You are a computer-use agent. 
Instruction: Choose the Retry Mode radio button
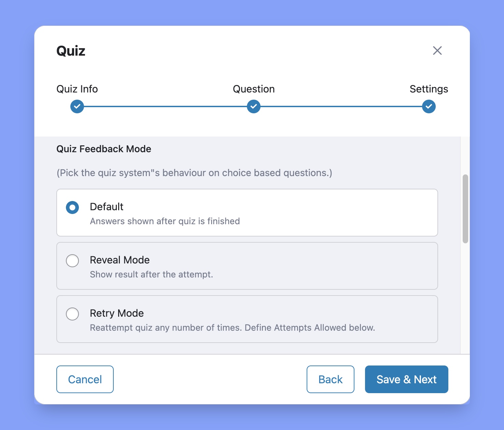coord(72,314)
